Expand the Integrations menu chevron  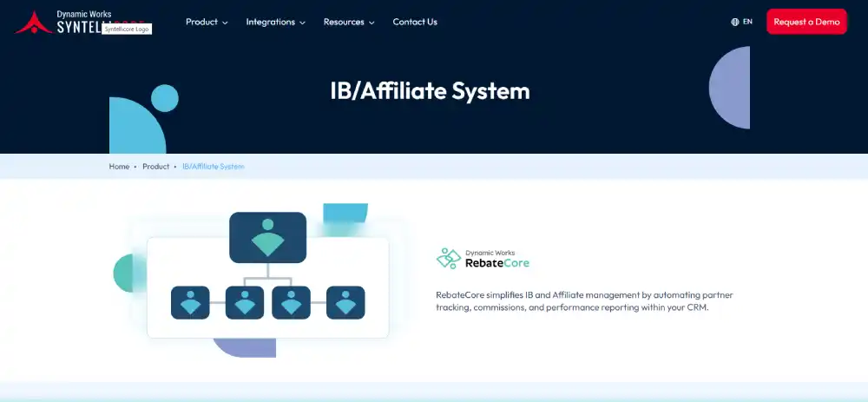pos(302,23)
